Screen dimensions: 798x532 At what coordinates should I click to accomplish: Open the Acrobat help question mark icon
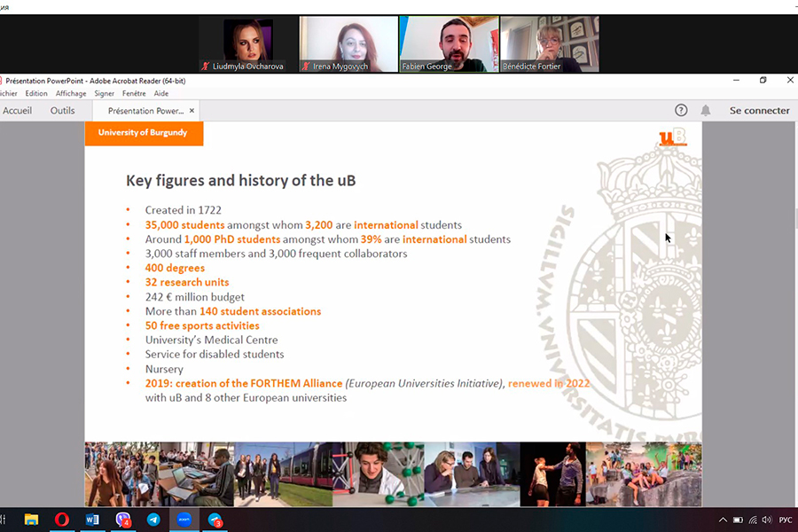[x=681, y=111]
